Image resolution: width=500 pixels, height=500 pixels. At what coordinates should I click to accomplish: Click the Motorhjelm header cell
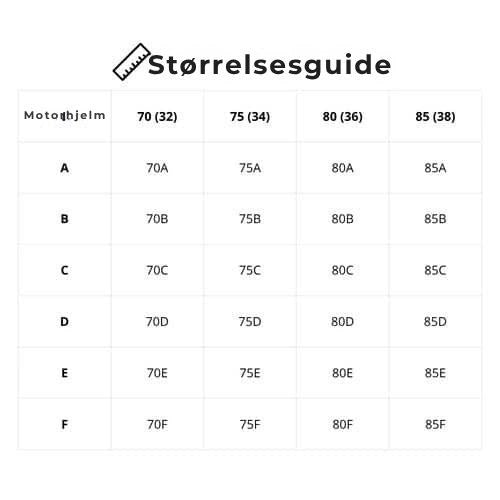point(65,116)
